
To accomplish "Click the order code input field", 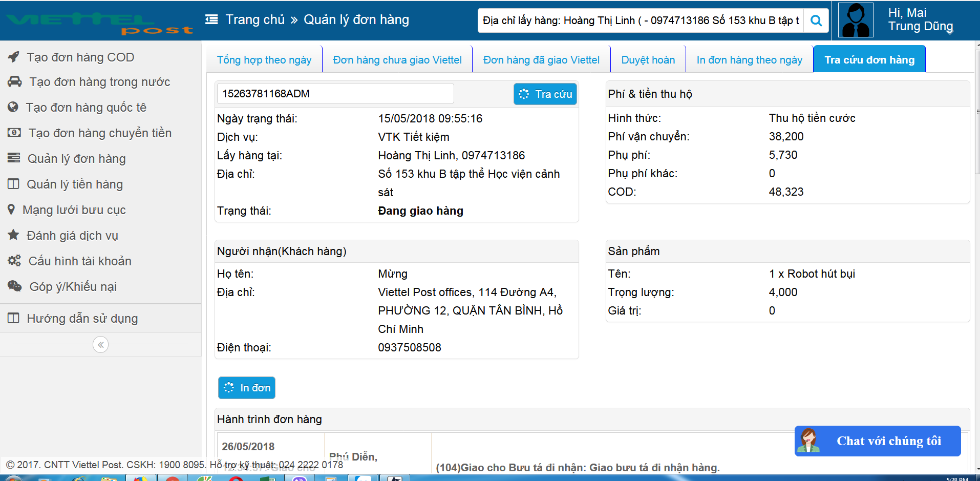I will (335, 94).
